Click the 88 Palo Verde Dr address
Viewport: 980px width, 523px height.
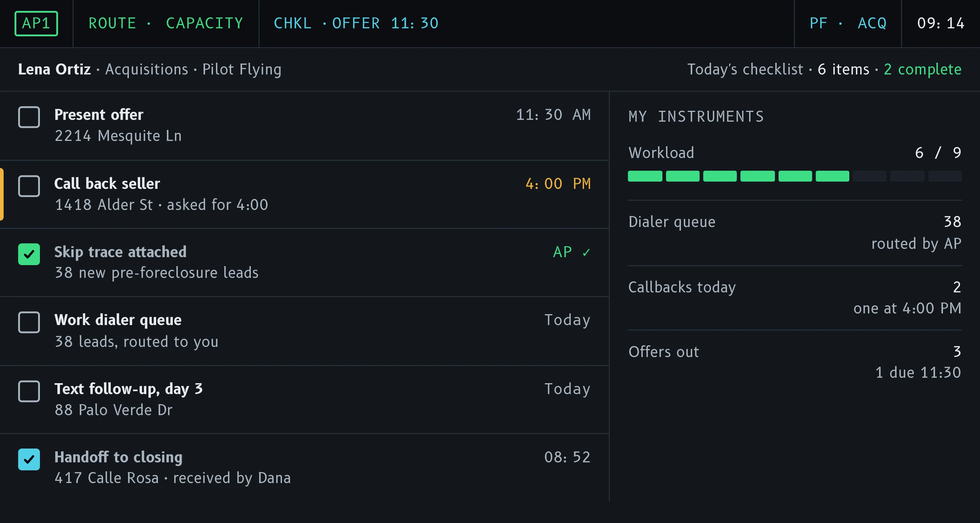pos(114,410)
